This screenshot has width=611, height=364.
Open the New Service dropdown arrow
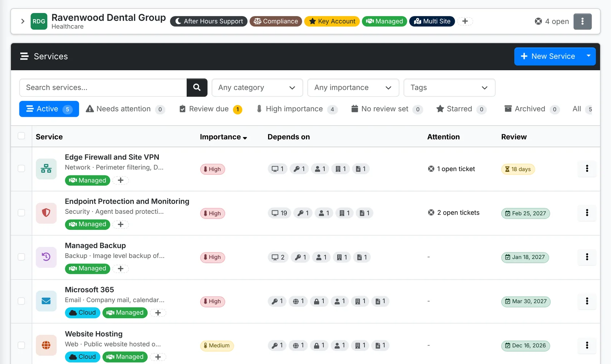[x=588, y=56]
